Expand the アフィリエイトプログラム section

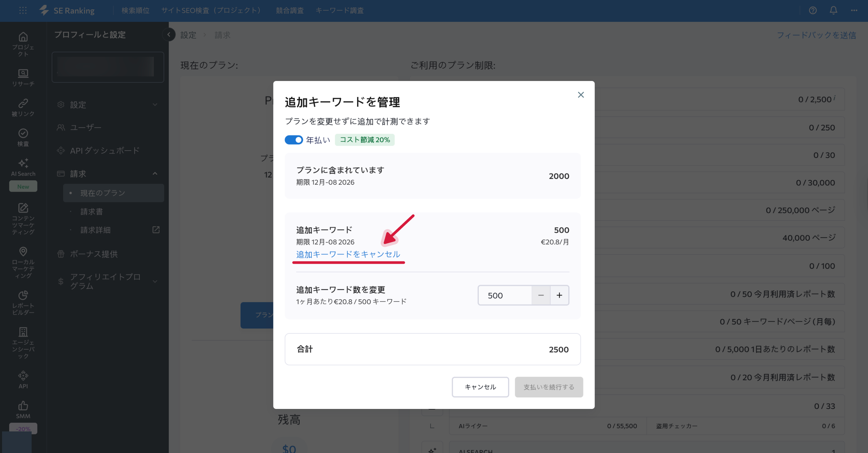point(155,281)
